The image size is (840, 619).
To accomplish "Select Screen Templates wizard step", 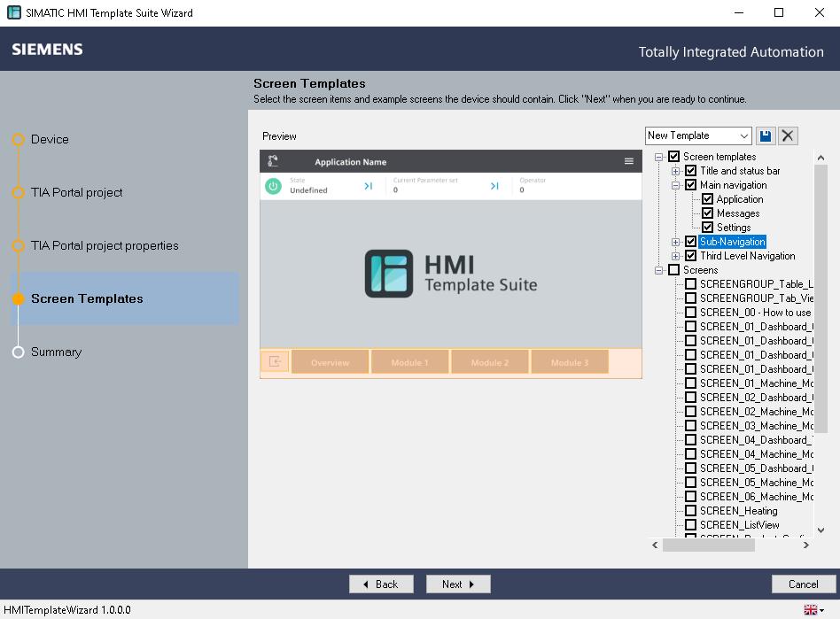I will point(124,298).
